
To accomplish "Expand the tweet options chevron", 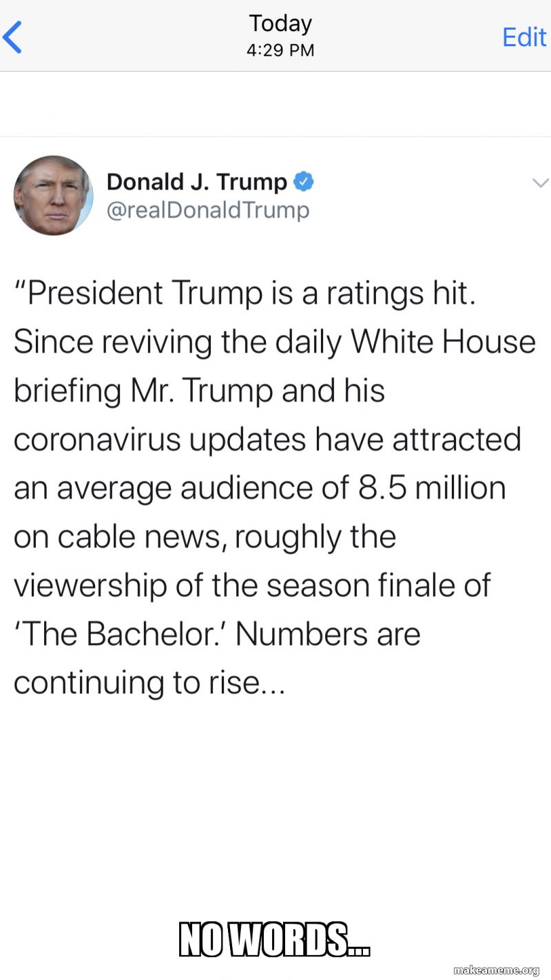I will (540, 183).
